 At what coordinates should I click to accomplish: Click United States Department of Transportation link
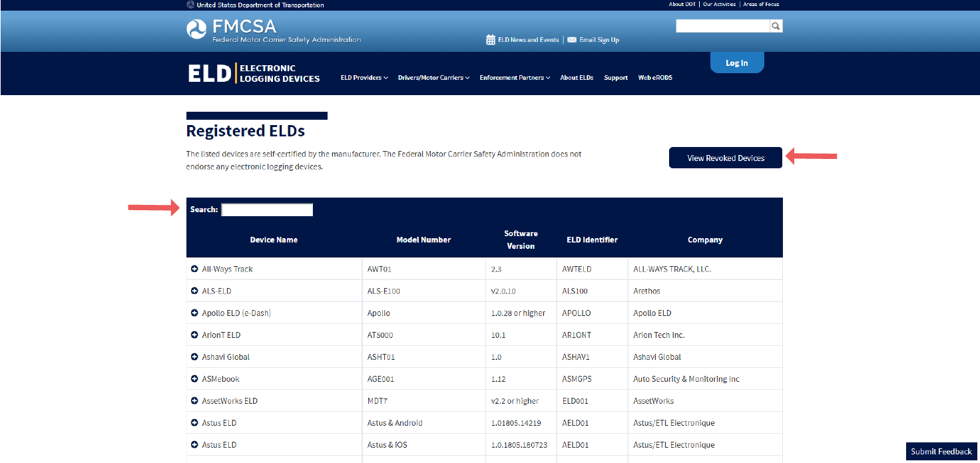pos(260,5)
